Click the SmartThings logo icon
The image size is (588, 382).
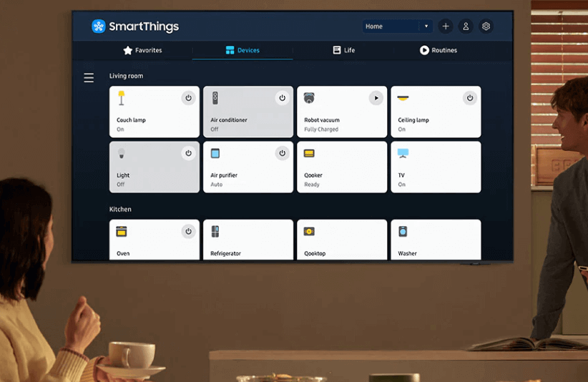tap(99, 26)
